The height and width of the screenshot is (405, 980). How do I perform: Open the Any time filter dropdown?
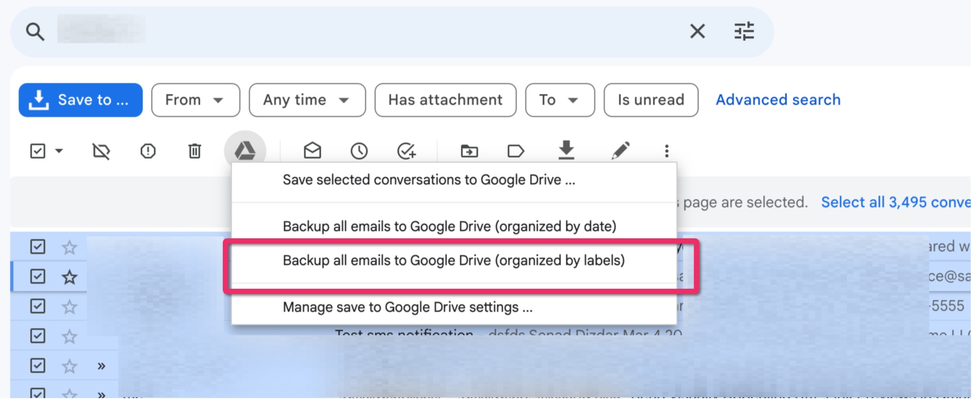point(307,100)
